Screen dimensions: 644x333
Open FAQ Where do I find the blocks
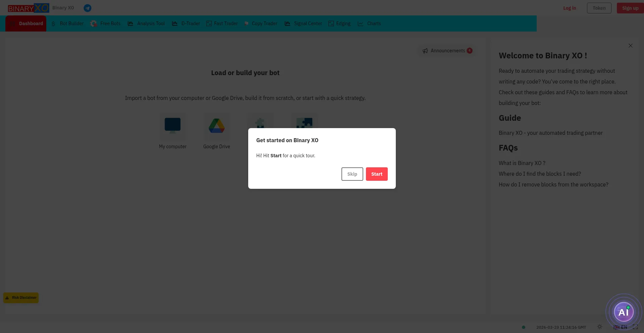pyautogui.click(x=540, y=174)
